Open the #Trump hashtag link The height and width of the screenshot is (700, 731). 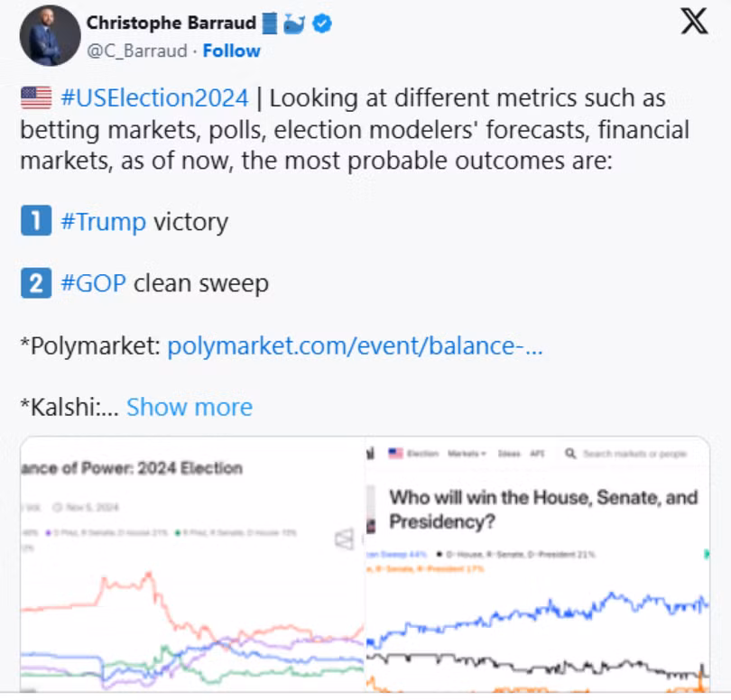click(x=103, y=222)
